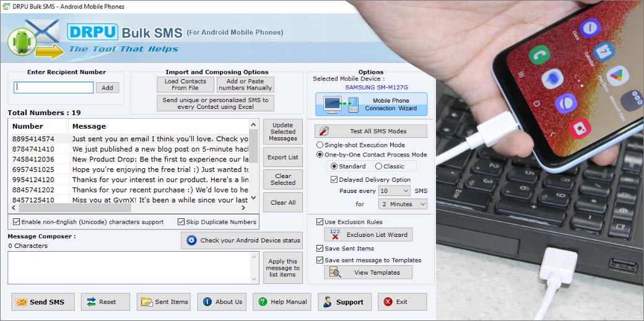Click the computer-to-phone connection icon
The height and width of the screenshot is (321, 644).
click(x=341, y=105)
